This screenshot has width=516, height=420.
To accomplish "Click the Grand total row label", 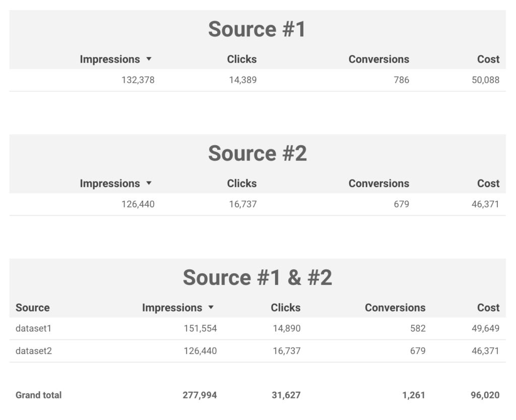I will click(38, 395).
